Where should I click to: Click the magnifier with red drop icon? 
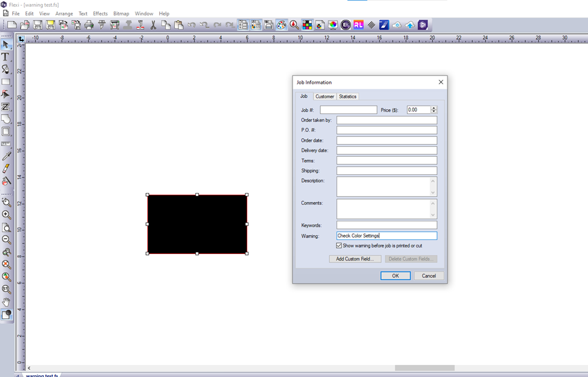point(294,25)
